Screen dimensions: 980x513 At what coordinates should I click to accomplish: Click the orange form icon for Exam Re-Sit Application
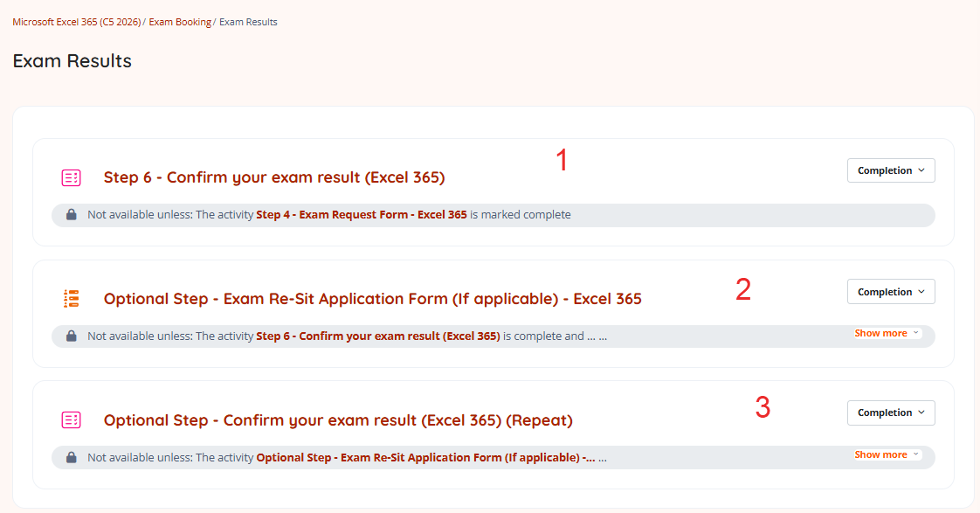pyautogui.click(x=72, y=298)
